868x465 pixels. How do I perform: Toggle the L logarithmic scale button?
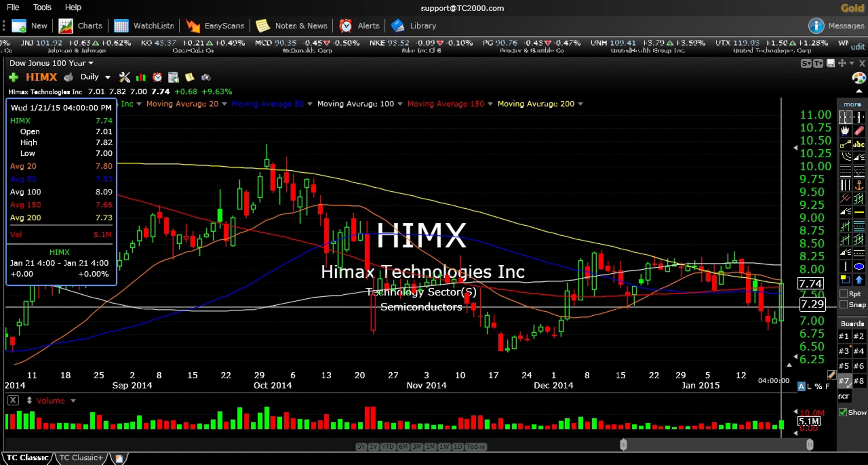click(809, 386)
